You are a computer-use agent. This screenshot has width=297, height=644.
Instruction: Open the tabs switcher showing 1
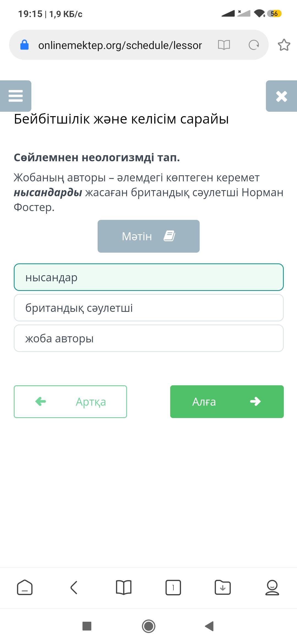click(x=173, y=588)
